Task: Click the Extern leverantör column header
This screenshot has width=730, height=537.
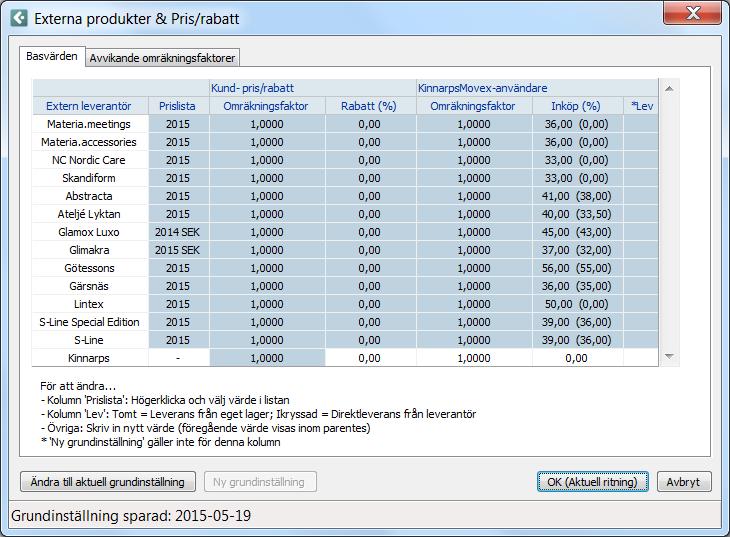Action: (x=90, y=106)
